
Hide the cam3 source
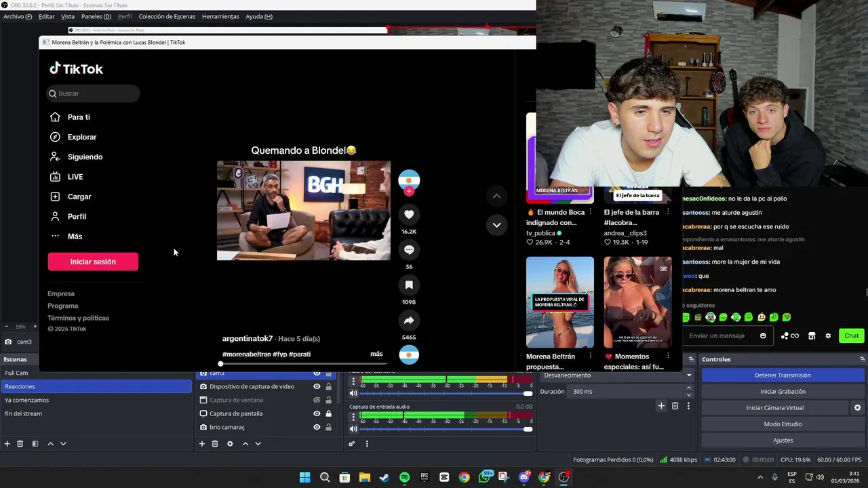click(317, 373)
